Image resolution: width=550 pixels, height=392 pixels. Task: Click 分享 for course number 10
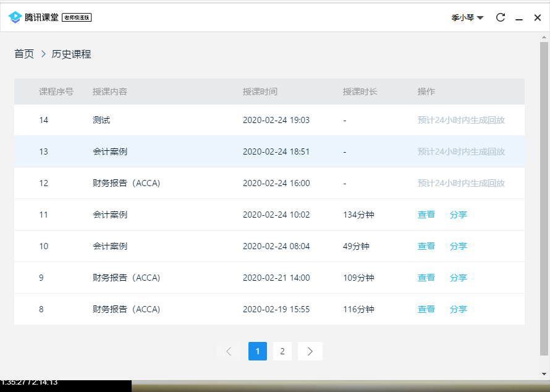(x=458, y=246)
